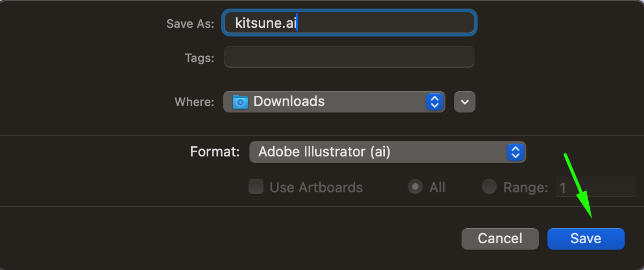Click into the Save As filename field
The height and width of the screenshot is (270, 644).
376,24
